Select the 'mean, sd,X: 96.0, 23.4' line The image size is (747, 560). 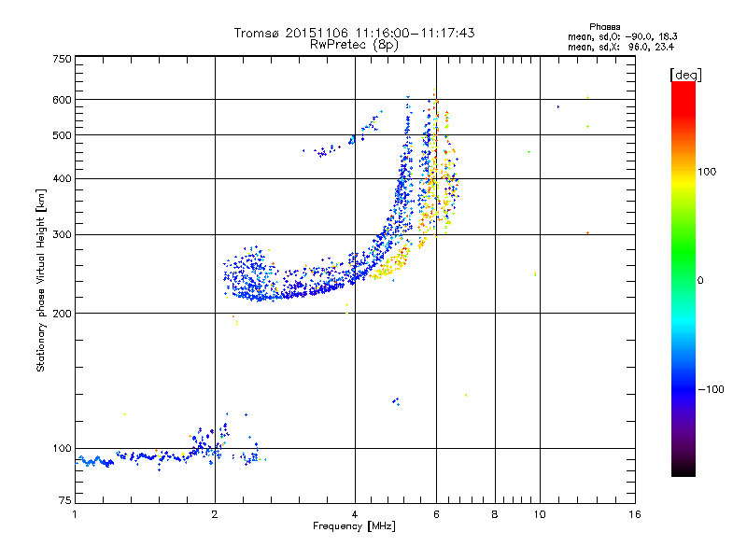[621, 47]
